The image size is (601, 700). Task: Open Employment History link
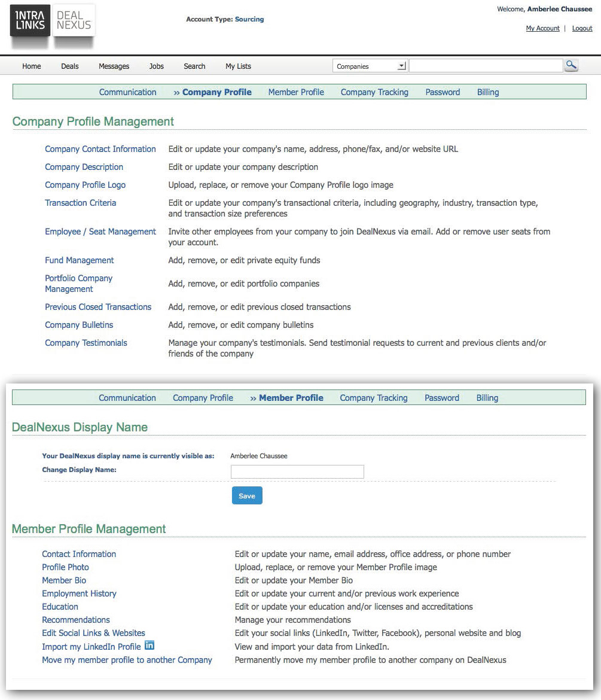coord(80,594)
